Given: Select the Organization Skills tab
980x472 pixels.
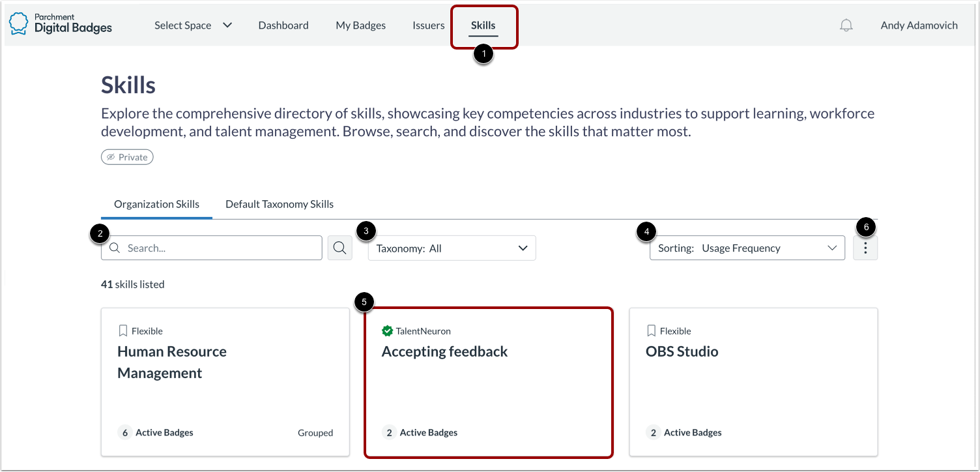Looking at the screenshot, I should pos(156,204).
